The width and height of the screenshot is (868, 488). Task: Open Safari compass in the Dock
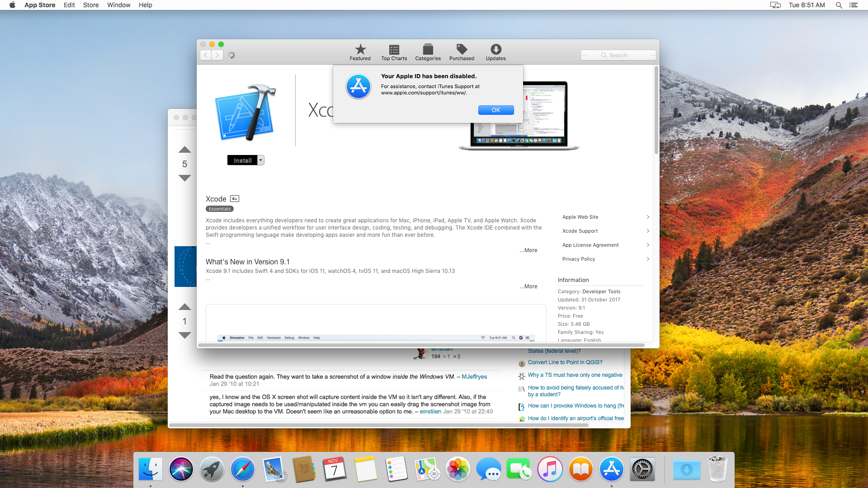(x=243, y=469)
